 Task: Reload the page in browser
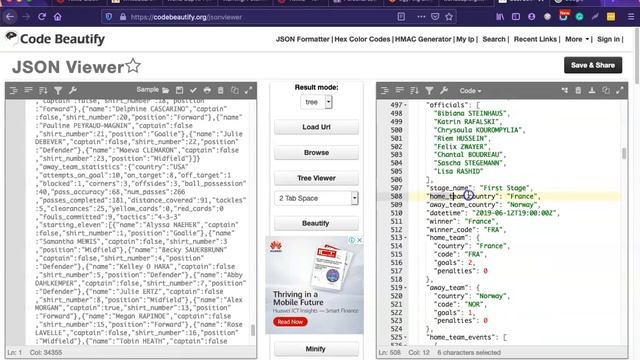coord(42,17)
